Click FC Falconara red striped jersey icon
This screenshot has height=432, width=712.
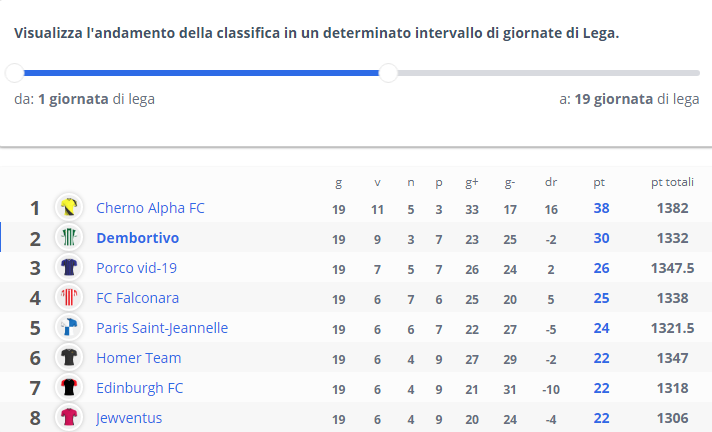coord(69,298)
